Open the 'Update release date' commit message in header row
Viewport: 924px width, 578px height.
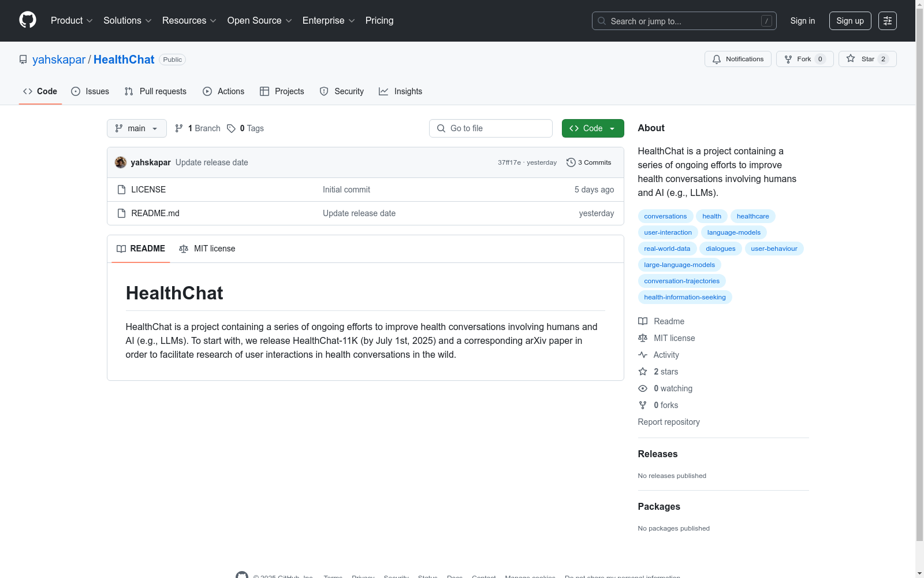[212, 162]
